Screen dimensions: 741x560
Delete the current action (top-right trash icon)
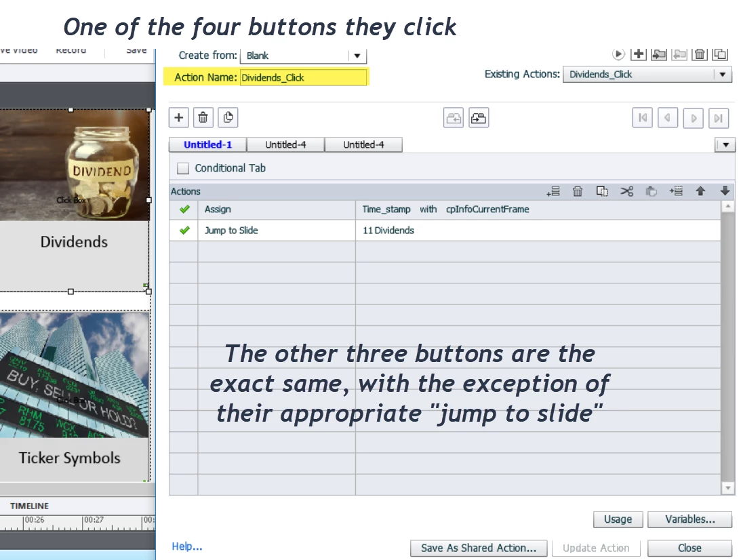(x=700, y=54)
